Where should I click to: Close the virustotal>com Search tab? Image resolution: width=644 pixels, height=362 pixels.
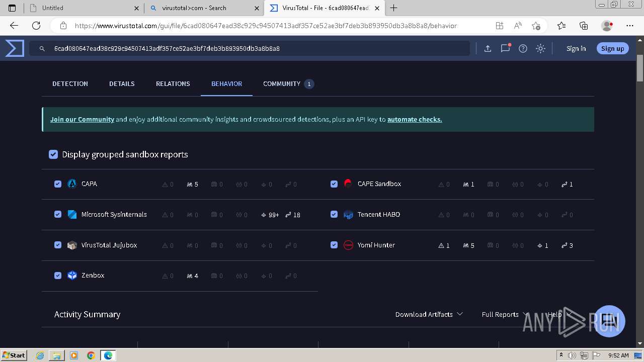(257, 8)
